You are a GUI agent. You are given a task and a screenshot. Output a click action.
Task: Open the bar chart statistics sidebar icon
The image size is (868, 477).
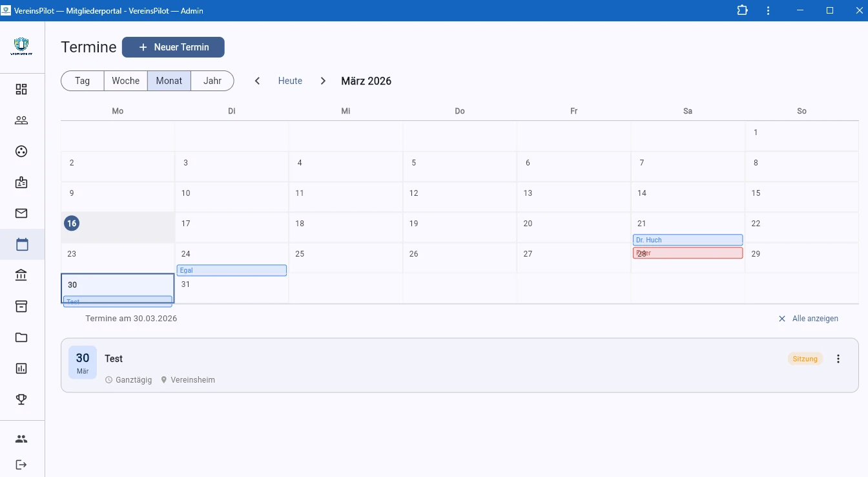click(x=21, y=368)
